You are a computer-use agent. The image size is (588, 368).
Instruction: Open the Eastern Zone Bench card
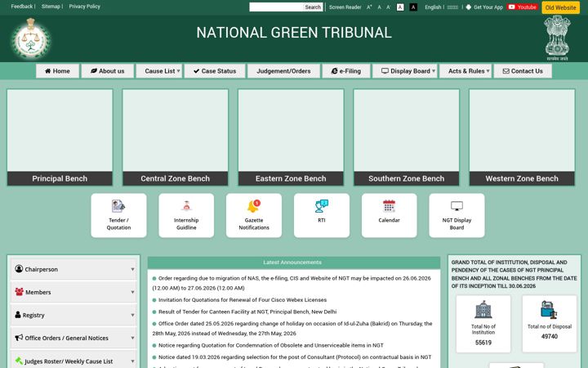coord(291,137)
